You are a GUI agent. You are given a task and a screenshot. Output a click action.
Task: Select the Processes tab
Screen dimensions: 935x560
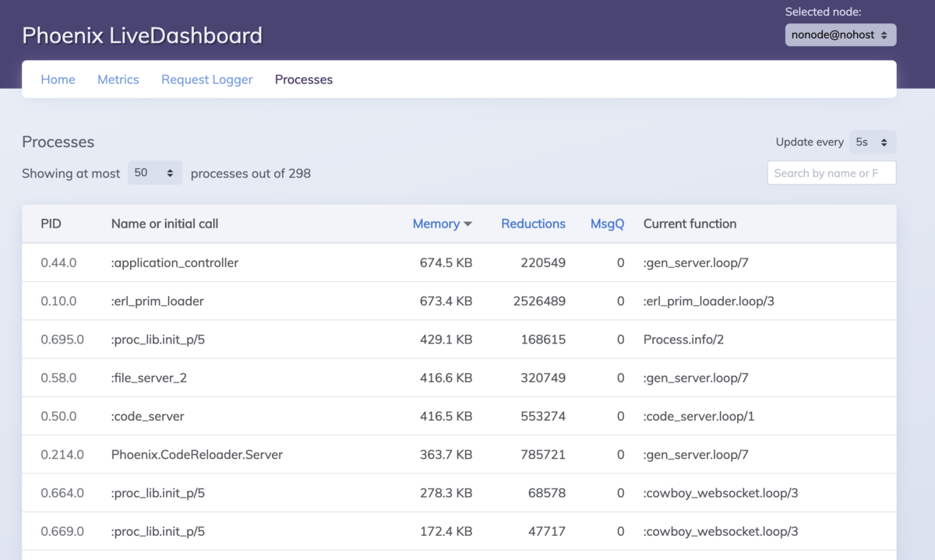(x=304, y=79)
